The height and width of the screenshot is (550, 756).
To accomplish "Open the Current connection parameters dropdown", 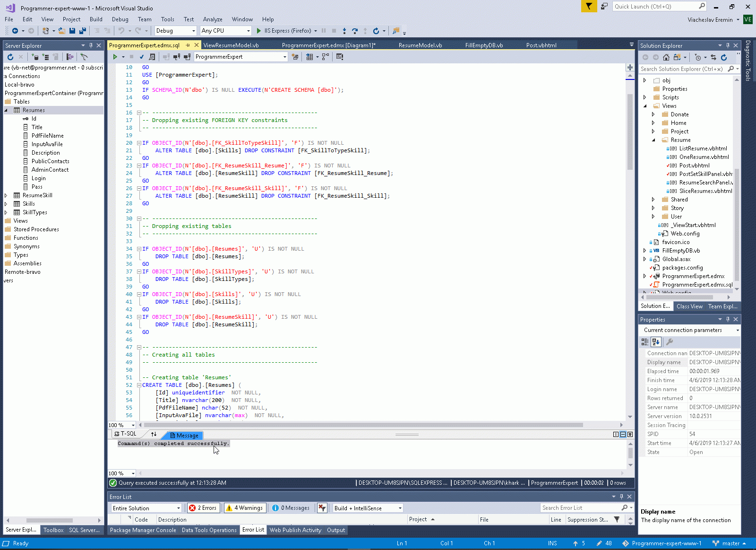I will 689,330.
